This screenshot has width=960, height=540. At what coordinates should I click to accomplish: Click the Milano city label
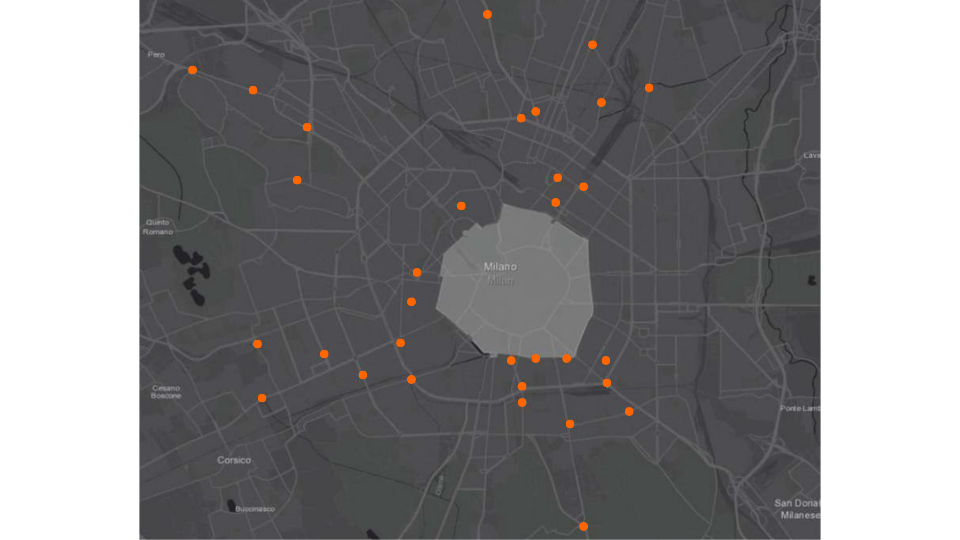pyautogui.click(x=500, y=267)
